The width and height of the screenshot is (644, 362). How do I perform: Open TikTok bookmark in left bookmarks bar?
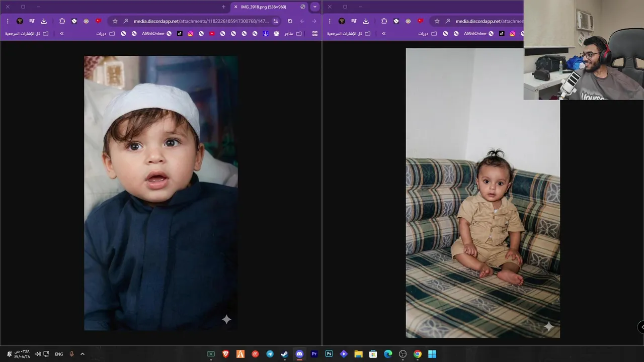click(180, 33)
